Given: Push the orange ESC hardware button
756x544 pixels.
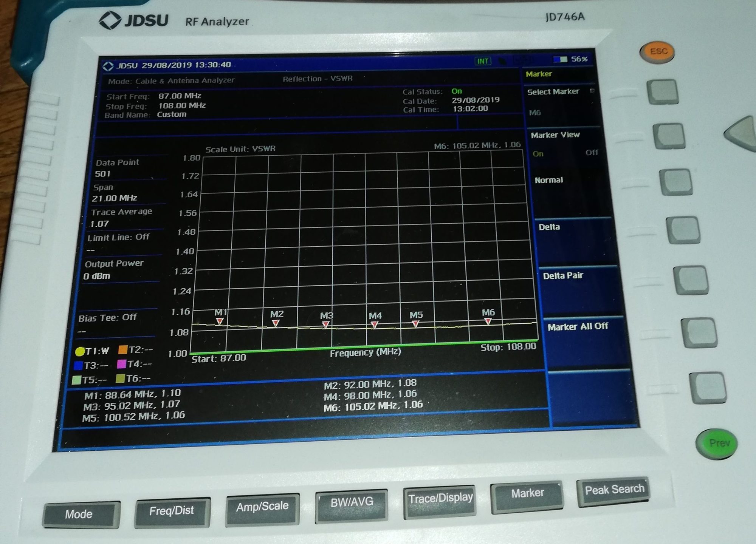Looking at the screenshot, I should click(x=657, y=52).
